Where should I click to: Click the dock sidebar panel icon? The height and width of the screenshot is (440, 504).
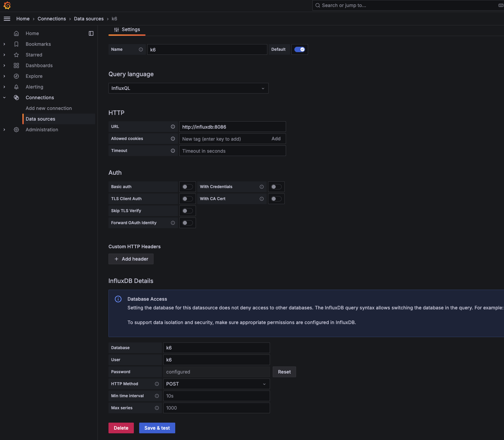(x=91, y=33)
